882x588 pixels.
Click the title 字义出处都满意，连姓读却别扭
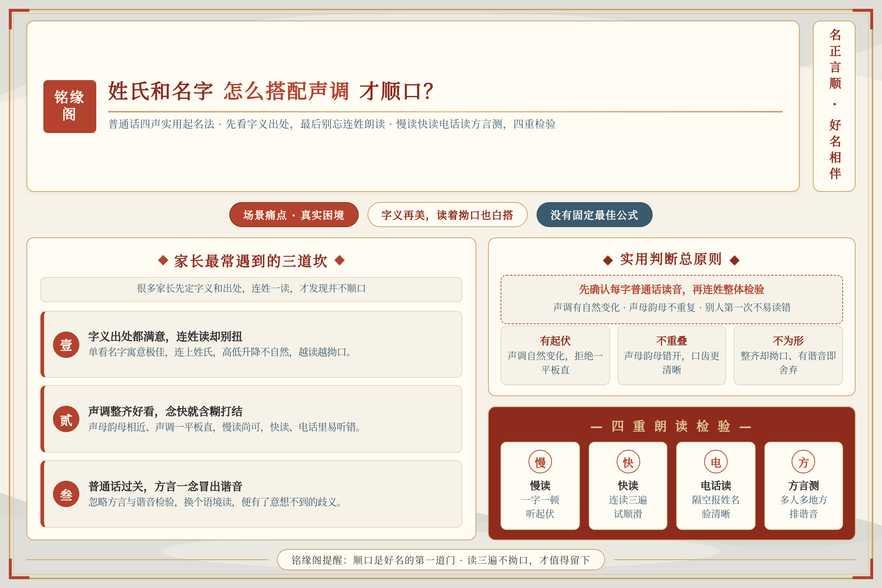click(165, 337)
